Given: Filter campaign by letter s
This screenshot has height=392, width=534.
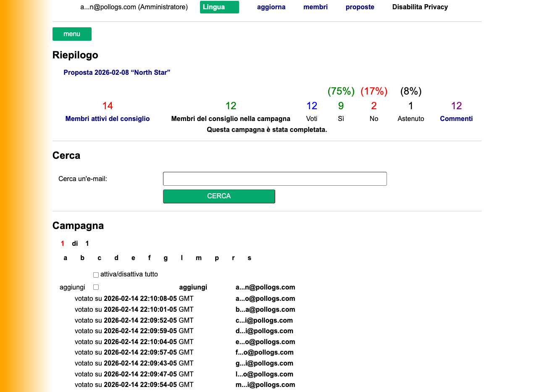Looking at the screenshot, I should (249, 258).
